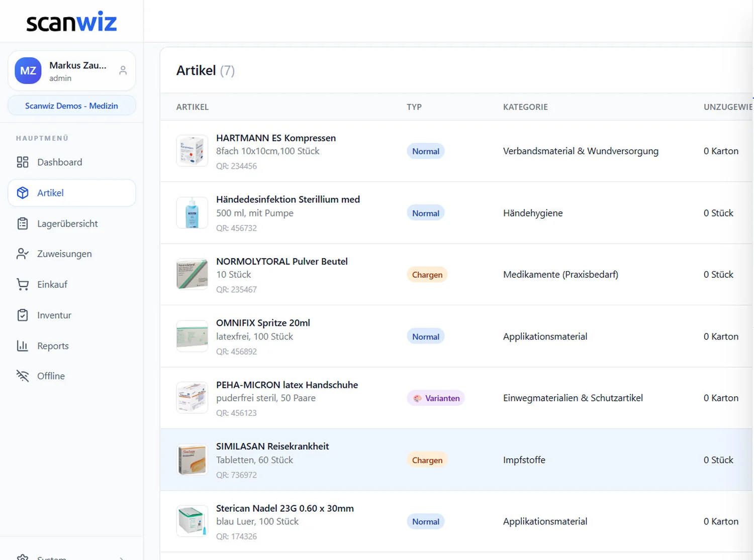
Task: Click the Händehygiene category cell
Action: click(533, 213)
